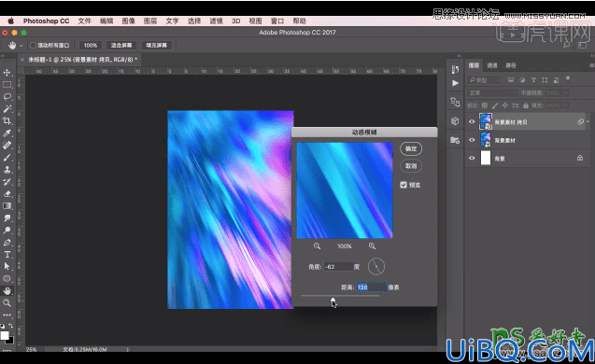Open the History panel icon
The image size is (595, 364).
coord(455,69)
